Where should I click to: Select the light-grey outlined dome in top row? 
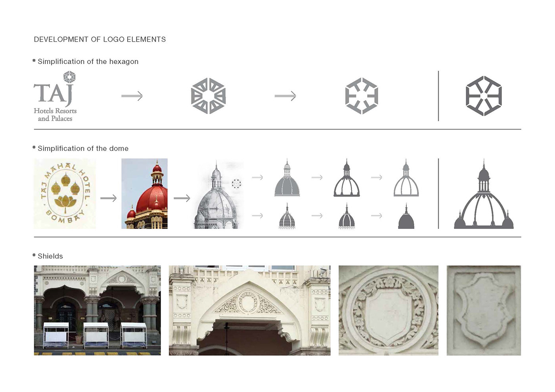point(406,178)
